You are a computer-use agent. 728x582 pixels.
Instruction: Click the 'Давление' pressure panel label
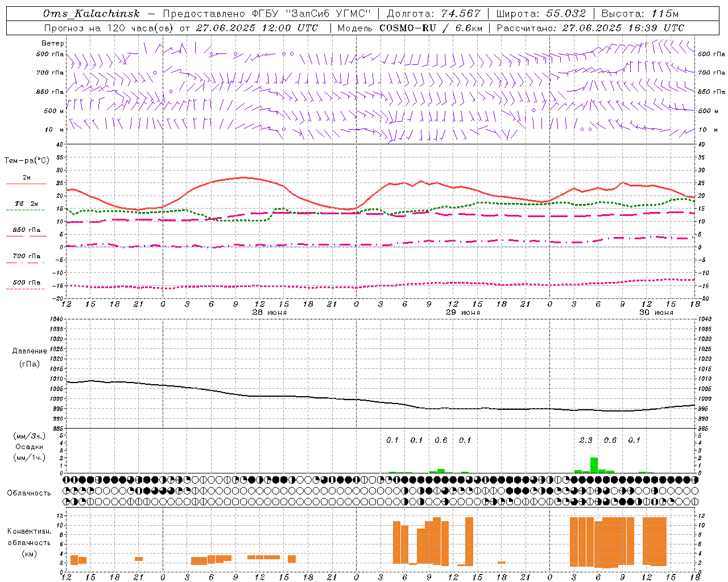[x=30, y=351]
